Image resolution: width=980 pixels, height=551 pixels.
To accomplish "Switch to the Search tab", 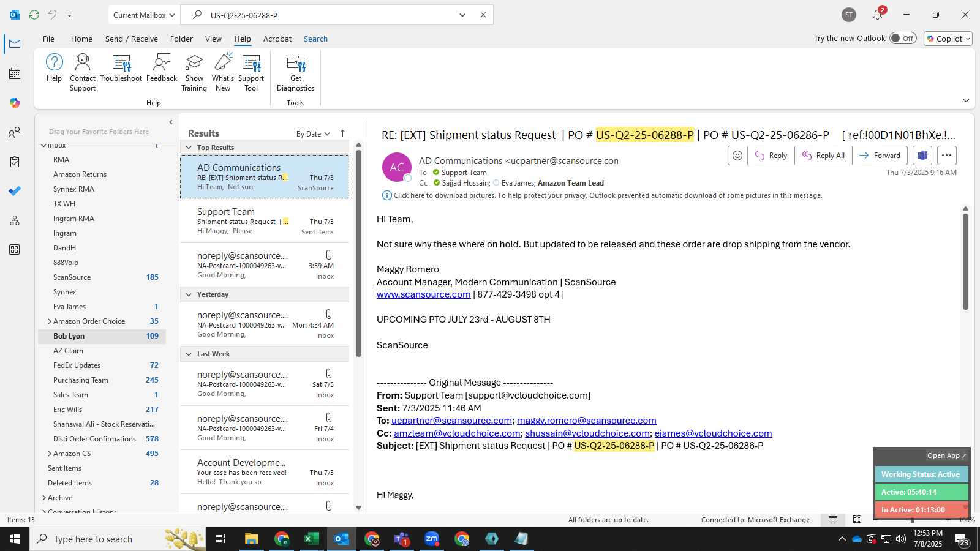I will [315, 39].
